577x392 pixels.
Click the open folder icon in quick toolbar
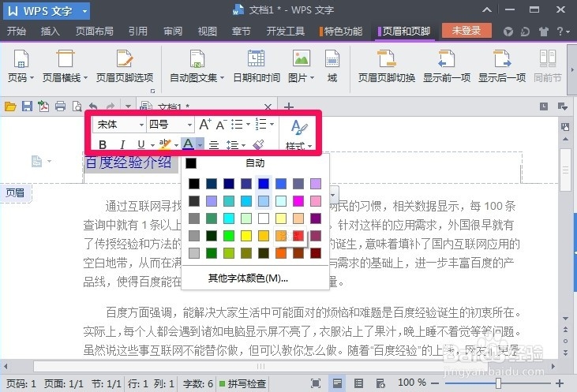click(x=10, y=106)
